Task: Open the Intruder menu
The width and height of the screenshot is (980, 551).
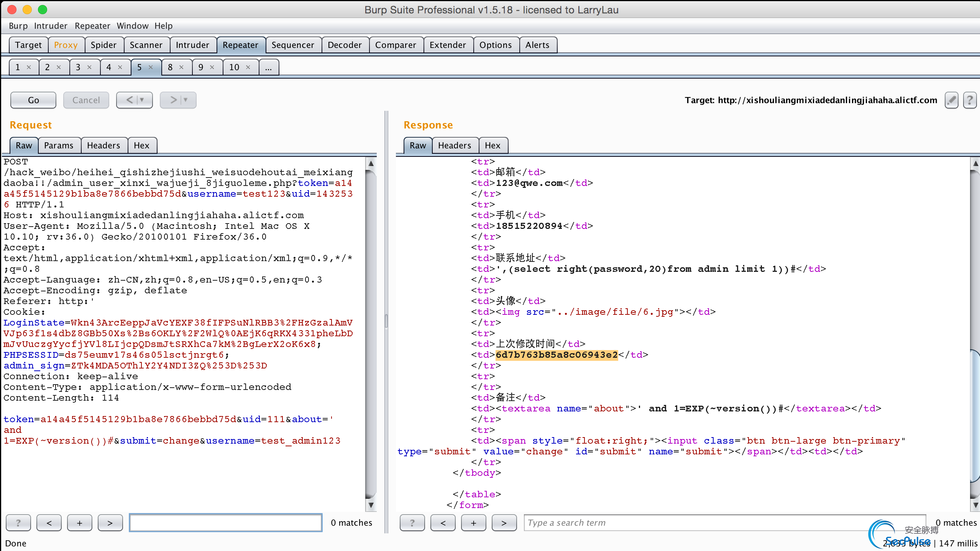Action: tap(51, 26)
